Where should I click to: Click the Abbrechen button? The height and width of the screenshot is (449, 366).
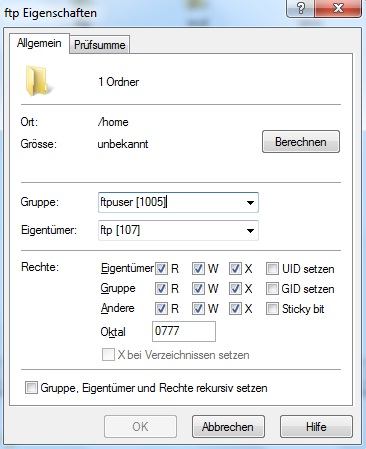pyautogui.click(x=228, y=427)
